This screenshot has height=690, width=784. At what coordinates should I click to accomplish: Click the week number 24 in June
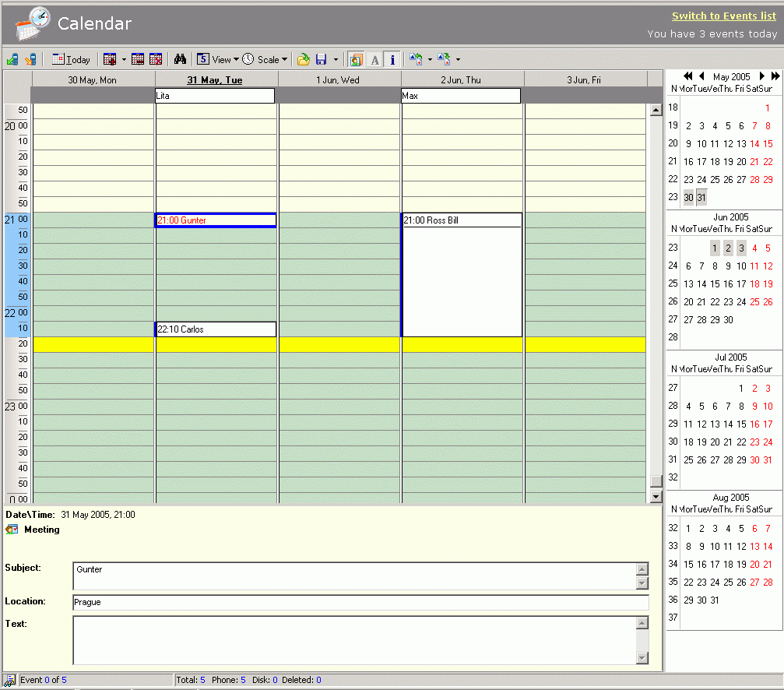(x=673, y=266)
